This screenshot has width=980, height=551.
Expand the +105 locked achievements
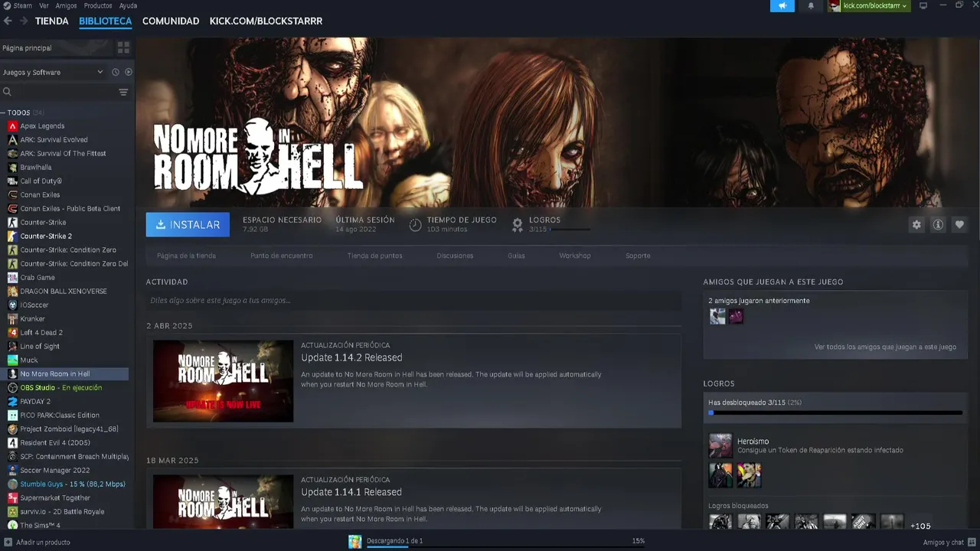tap(920, 526)
